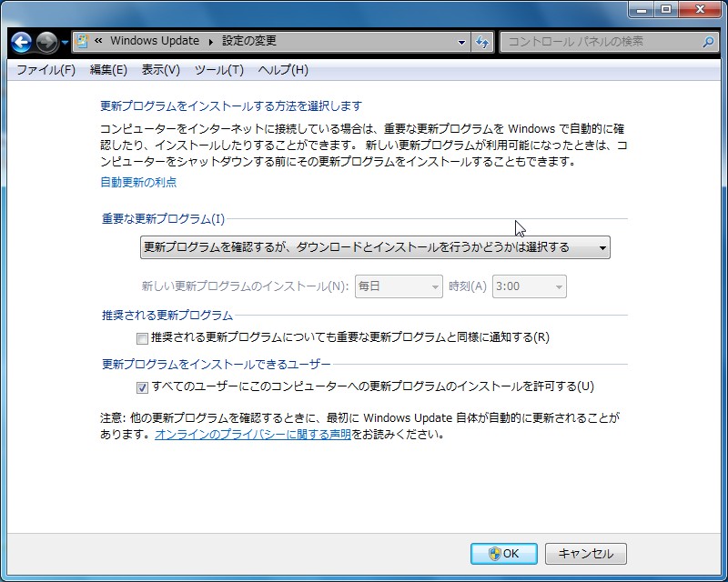Close the Windows Update settings window

(700, 9)
